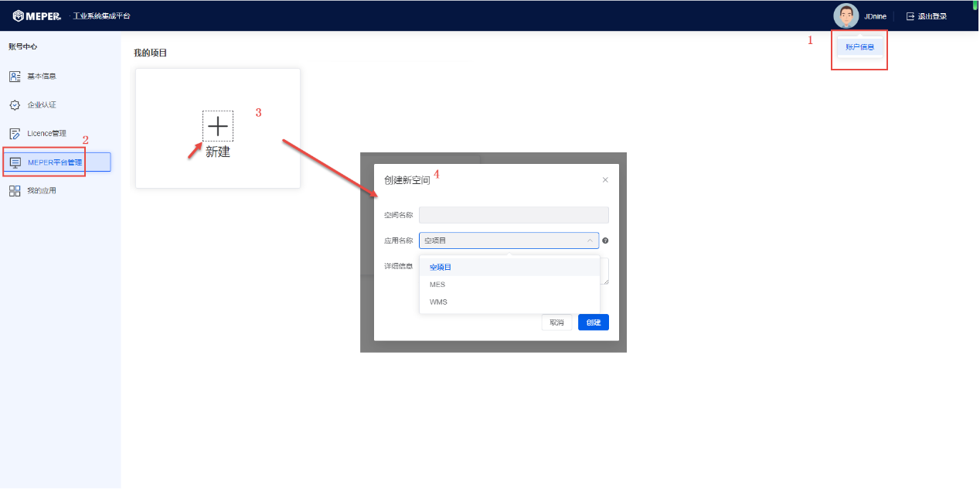This screenshot has width=980, height=498.
Task: Focus the 空间名称 input field
Action: pyautogui.click(x=513, y=215)
